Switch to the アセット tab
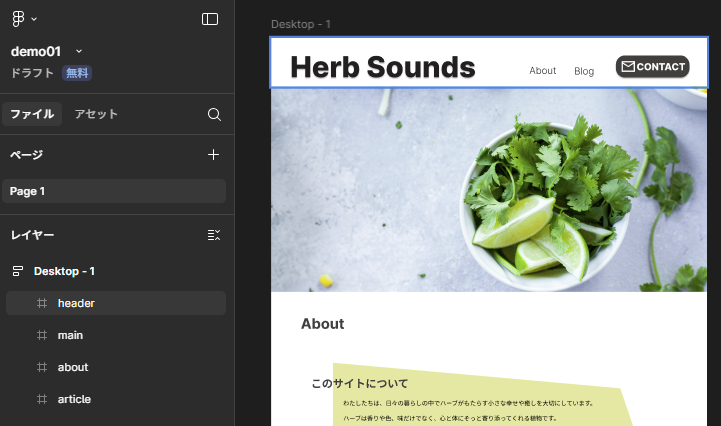The image size is (721, 426). coord(96,114)
